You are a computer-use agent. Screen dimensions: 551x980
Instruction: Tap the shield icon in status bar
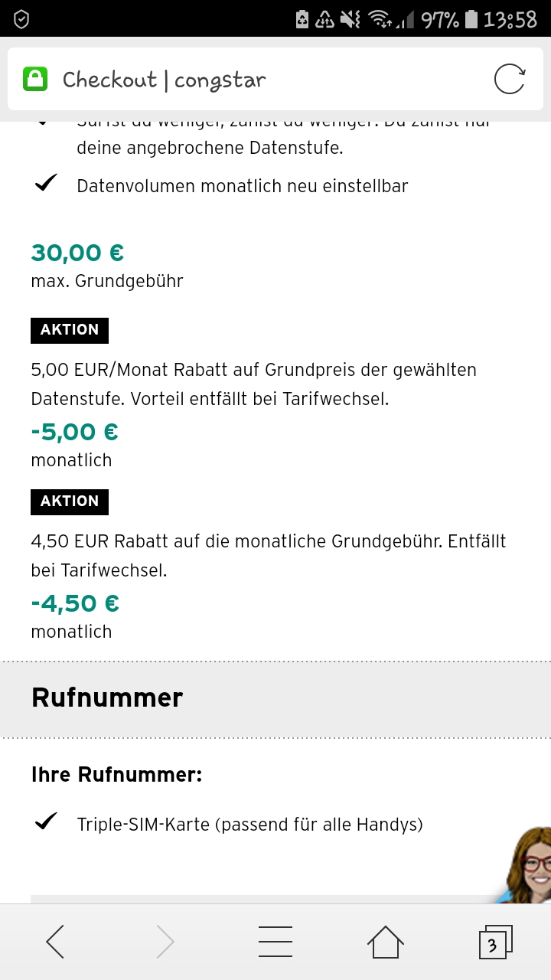[21, 19]
